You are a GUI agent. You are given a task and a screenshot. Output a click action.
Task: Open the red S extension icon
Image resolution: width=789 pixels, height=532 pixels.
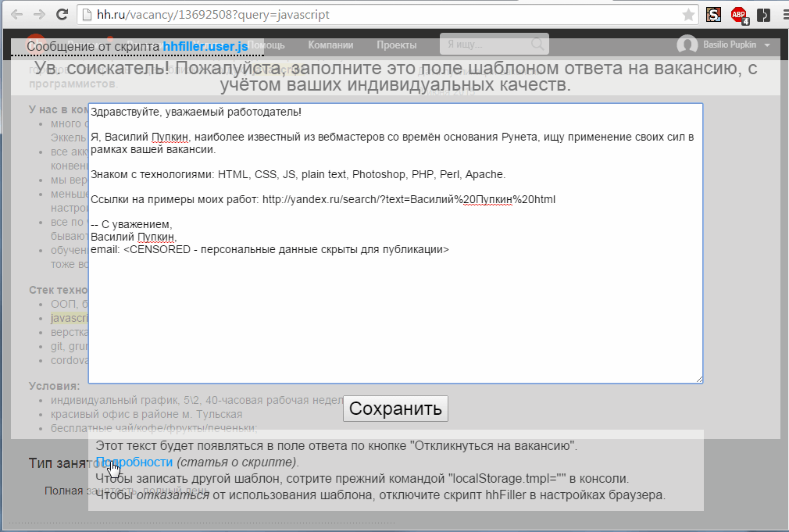(713, 15)
